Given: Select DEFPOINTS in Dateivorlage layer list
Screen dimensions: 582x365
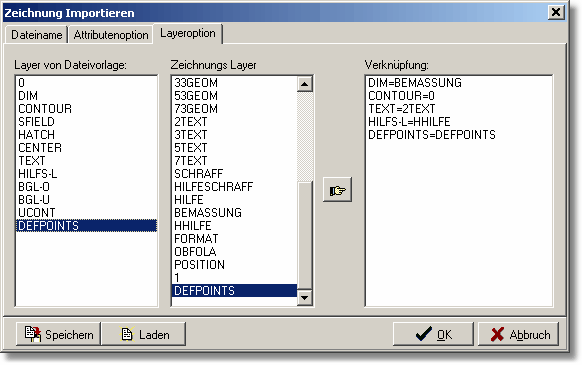Looking at the screenshot, I should pyautogui.click(x=86, y=226).
